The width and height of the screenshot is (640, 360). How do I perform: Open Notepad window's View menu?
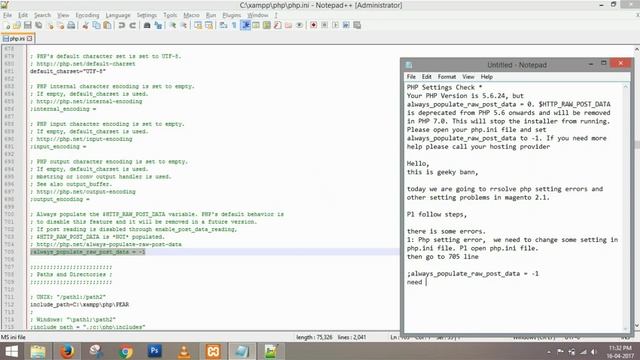pyautogui.click(x=468, y=77)
